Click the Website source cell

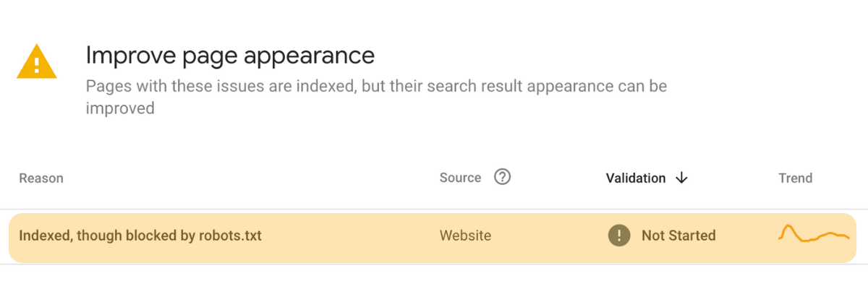coord(465,236)
